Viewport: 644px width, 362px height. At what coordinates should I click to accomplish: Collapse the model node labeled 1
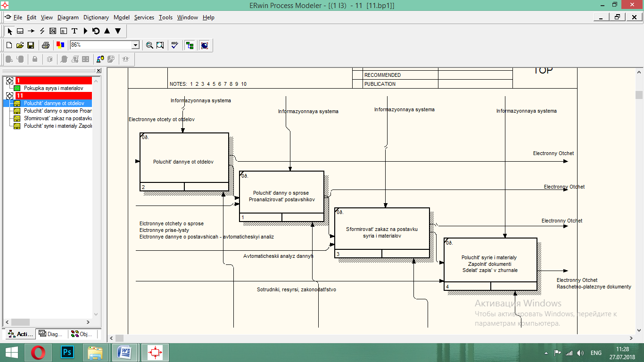coord(9,81)
